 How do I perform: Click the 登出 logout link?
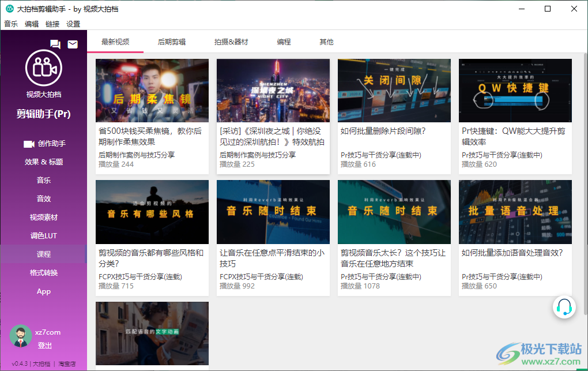pyautogui.click(x=44, y=346)
